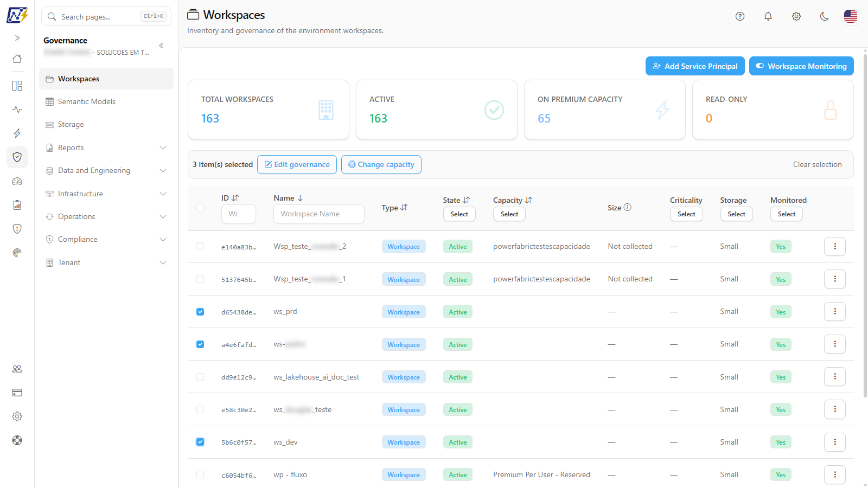
Task: Toggle dark mode with the moon icon
Action: tap(825, 16)
